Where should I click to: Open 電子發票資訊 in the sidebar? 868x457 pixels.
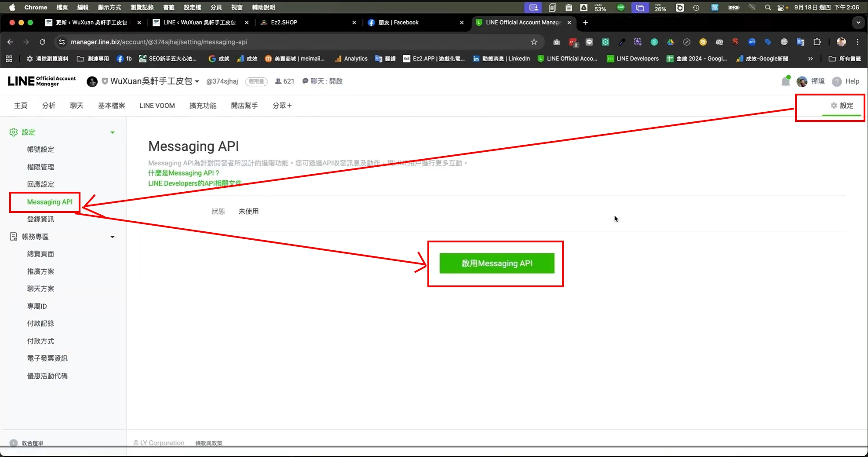47,358
